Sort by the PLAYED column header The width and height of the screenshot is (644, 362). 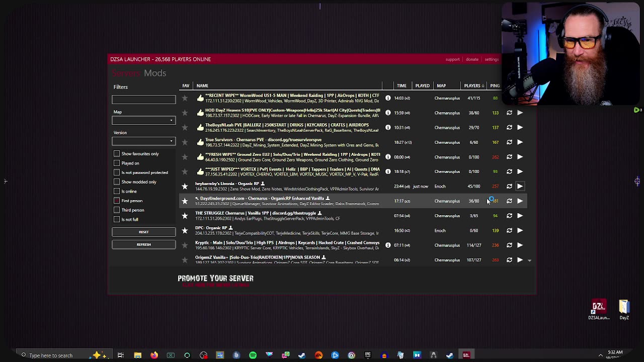423,86
